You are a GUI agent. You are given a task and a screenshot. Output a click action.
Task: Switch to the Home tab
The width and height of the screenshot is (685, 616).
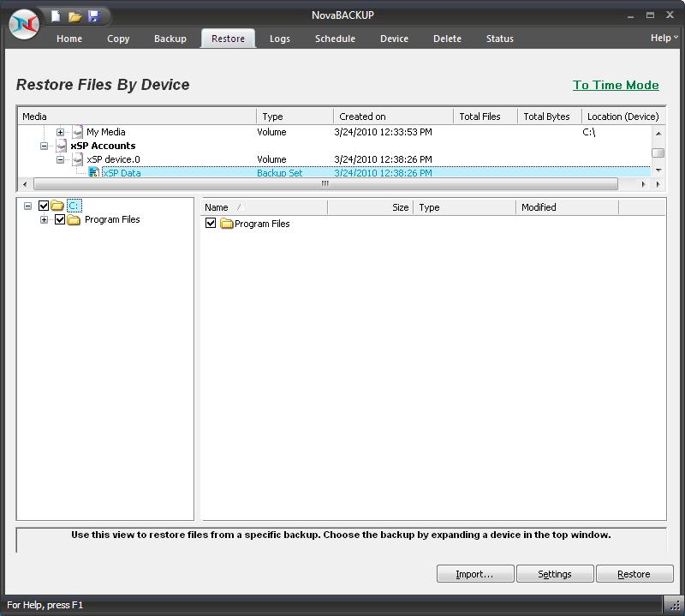[x=69, y=39]
